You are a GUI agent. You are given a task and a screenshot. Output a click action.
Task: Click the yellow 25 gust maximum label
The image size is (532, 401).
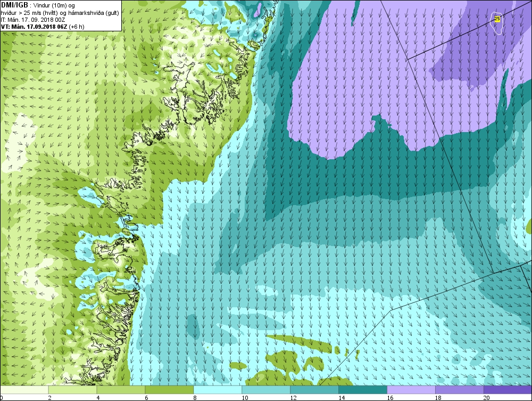coord(497,19)
